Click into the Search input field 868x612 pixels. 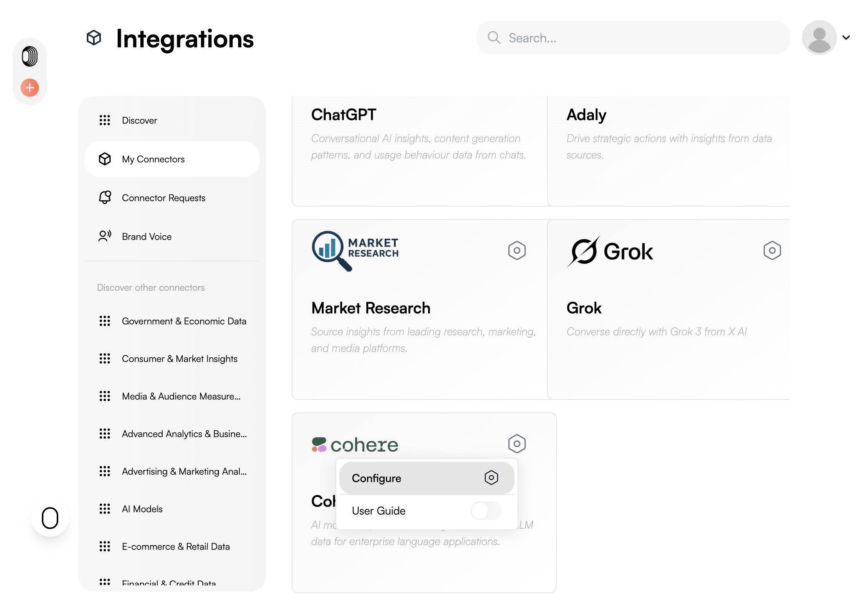tap(641, 38)
